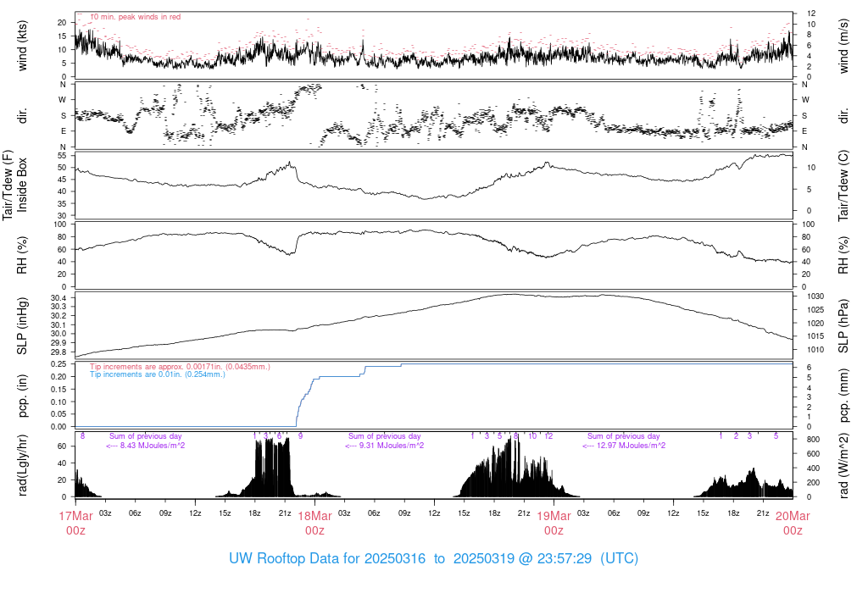The height and width of the screenshot is (593, 868).
Task: Click the '9.31 MJoules/m^2' daily sum text
Action: [x=392, y=446]
